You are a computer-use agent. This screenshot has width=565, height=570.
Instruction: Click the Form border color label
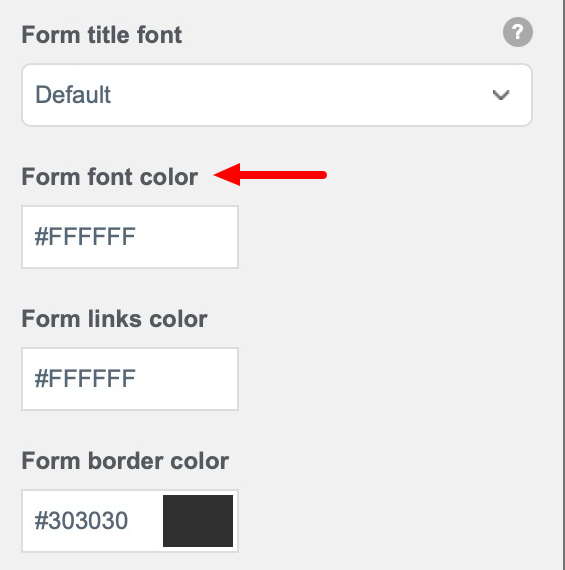tap(125, 461)
